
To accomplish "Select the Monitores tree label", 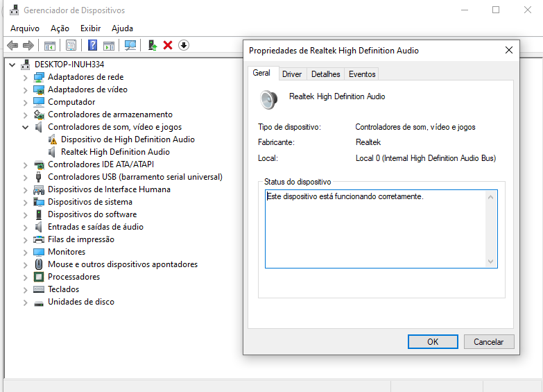I will pyautogui.click(x=67, y=252).
